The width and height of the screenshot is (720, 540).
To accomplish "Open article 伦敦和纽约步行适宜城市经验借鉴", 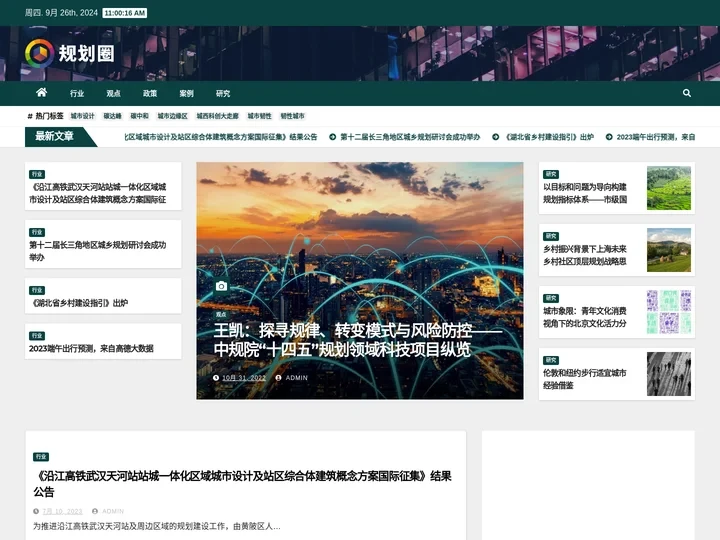I will [x=585, y=379].
